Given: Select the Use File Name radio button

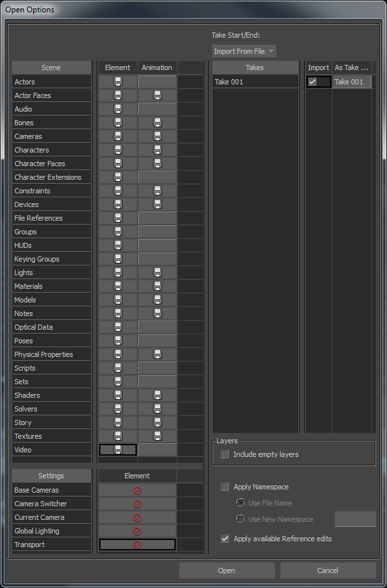Looking at the screenshot, I should 240,502.
